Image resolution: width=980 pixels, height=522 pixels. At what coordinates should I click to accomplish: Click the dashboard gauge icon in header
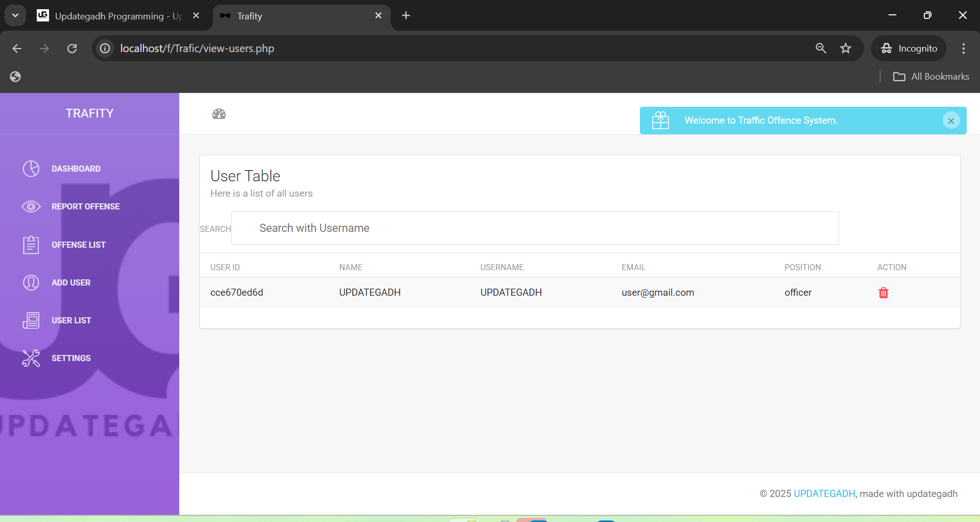pyautogui.click(x=219, y=114)
